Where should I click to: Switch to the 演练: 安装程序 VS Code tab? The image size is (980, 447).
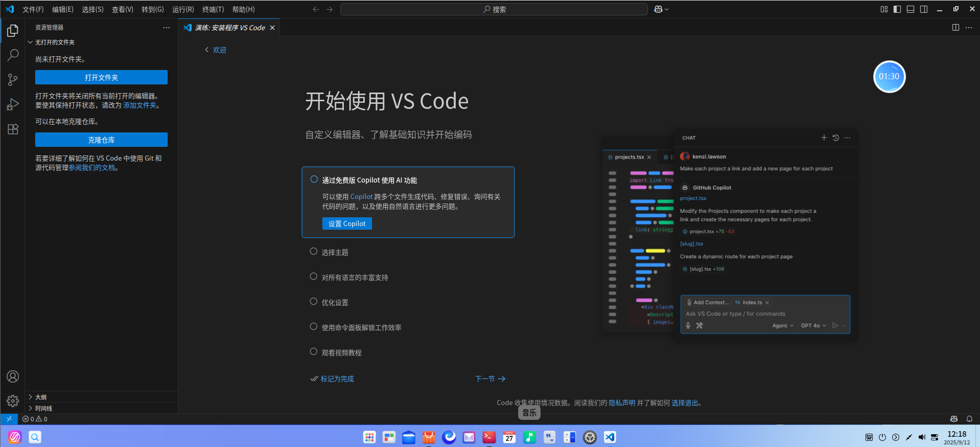pos(229,28)
